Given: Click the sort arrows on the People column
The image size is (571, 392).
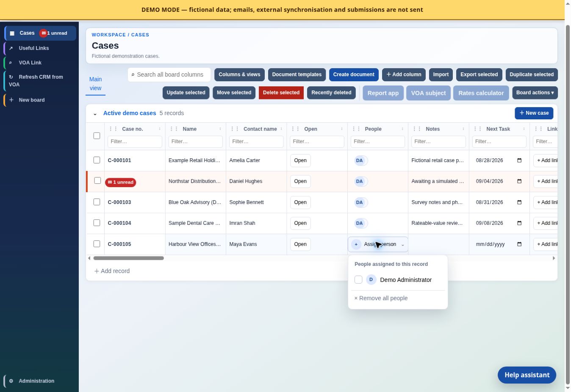Looking at the screenshot, I should pos(402,129).
